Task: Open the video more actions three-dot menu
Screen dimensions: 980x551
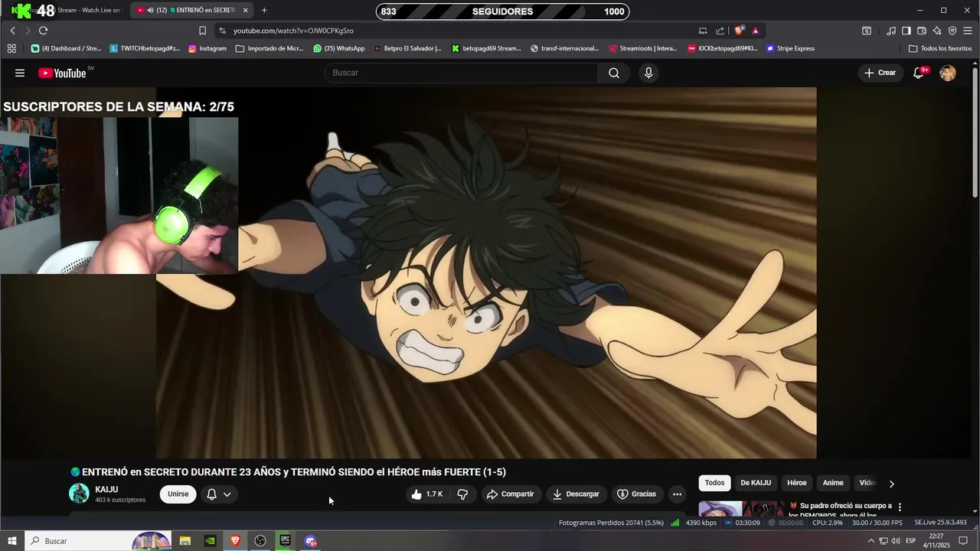Action: (677, 494)
